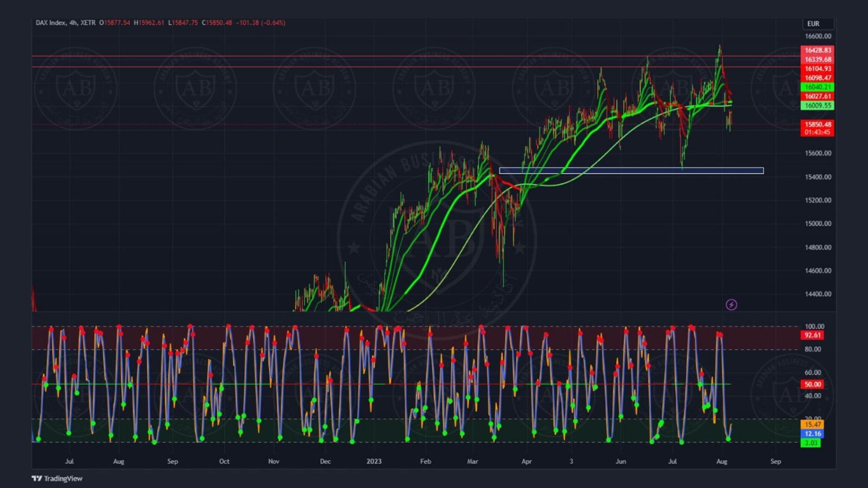Click the 15850.48 current price label
This screenshot has width=868, height=488.
817,124
